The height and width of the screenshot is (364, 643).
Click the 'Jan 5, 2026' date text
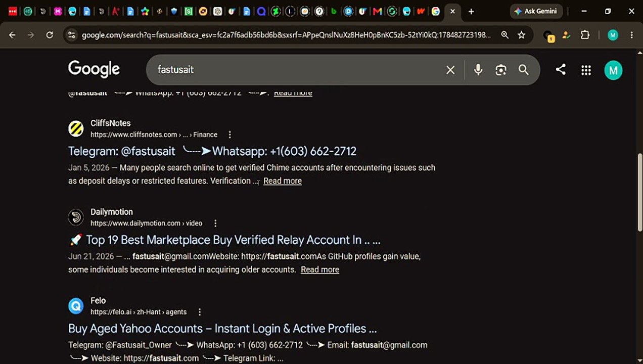(88, 168)
